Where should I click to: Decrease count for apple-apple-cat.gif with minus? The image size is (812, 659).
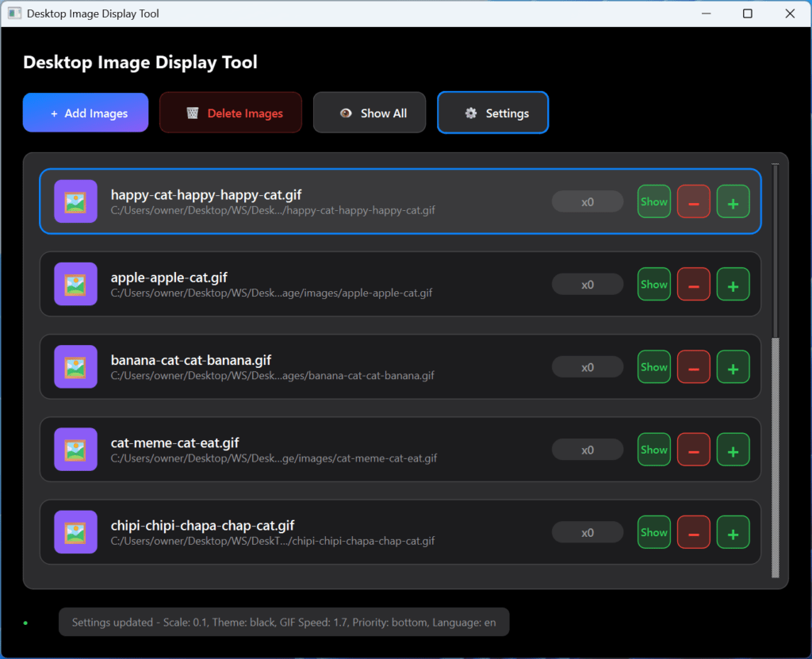click(693, 284)
